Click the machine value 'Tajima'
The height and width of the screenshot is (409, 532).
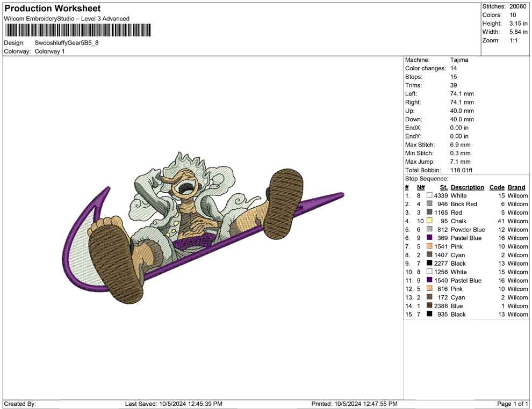pos(459,60)
